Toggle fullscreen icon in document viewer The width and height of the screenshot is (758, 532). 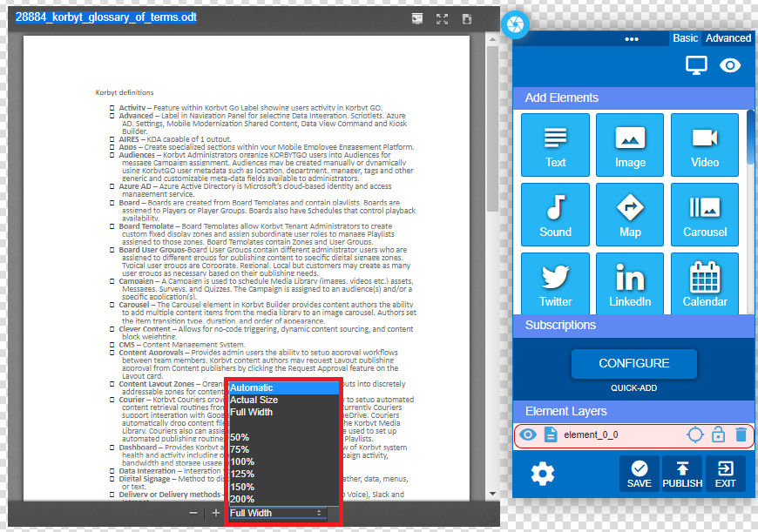[x=442, y=19]
